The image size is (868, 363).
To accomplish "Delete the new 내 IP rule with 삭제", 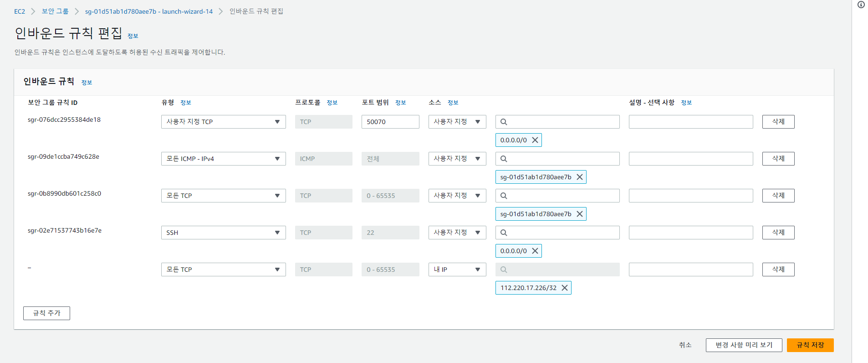I will click(x=778, y=270).
